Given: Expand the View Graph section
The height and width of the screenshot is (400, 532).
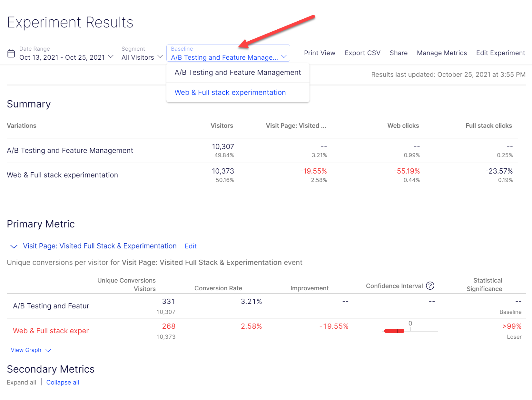Looking at the screenshot, I should [x=31, y=350].
